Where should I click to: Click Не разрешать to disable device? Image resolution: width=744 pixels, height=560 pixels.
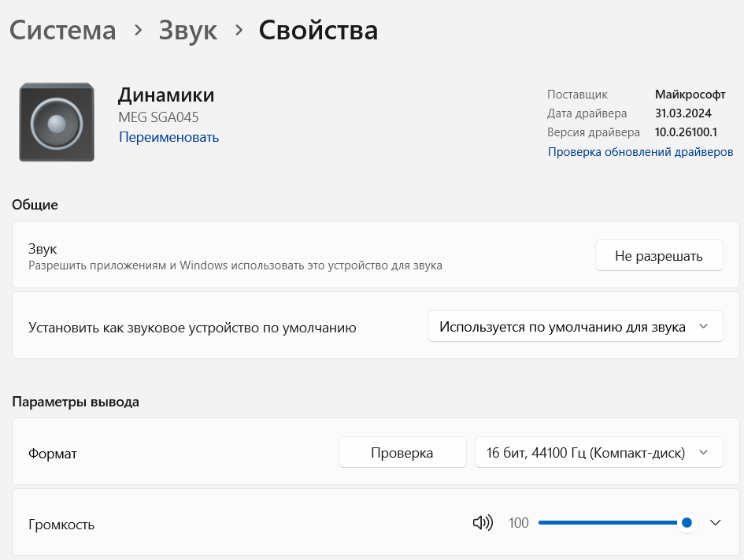(x=659, y=256)
